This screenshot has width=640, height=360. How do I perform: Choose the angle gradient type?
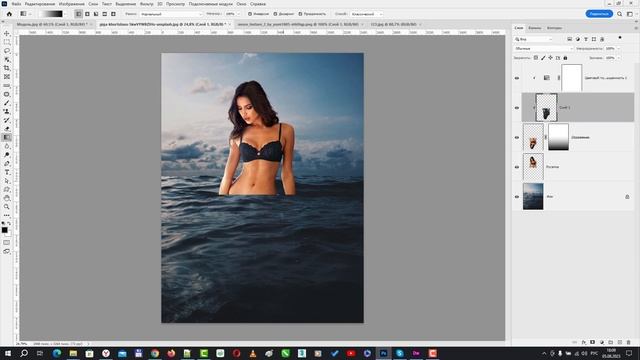tap(96, 14)
